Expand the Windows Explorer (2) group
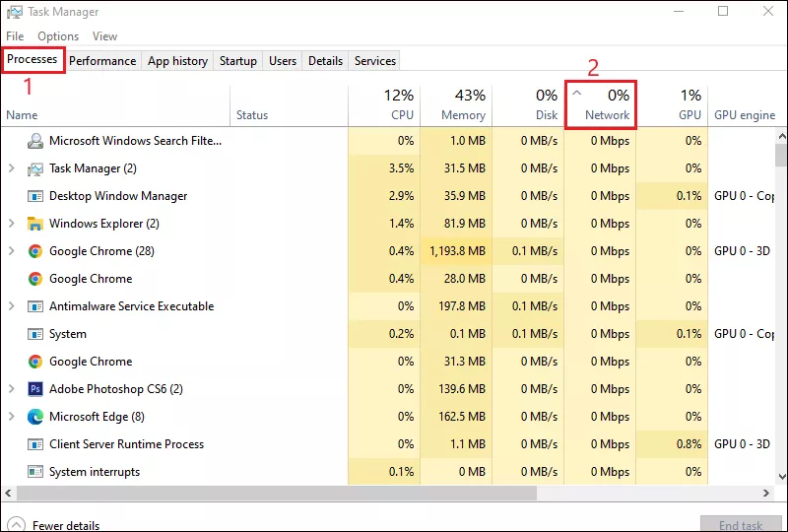This screenshot has width=788, height=532. click(12, 224)
